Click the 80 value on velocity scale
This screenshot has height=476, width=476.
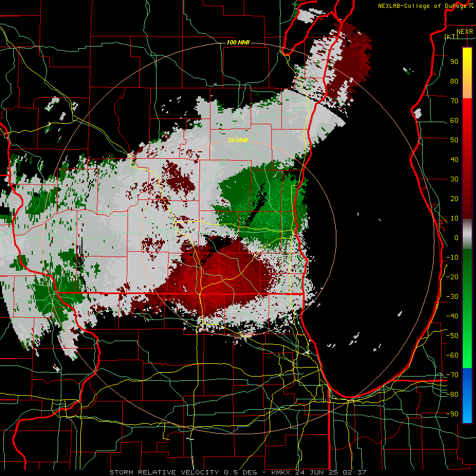(x=454, y=81)
